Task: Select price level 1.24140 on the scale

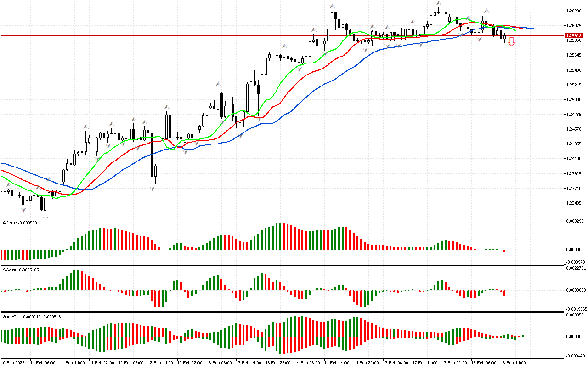Action: [574, 159]
